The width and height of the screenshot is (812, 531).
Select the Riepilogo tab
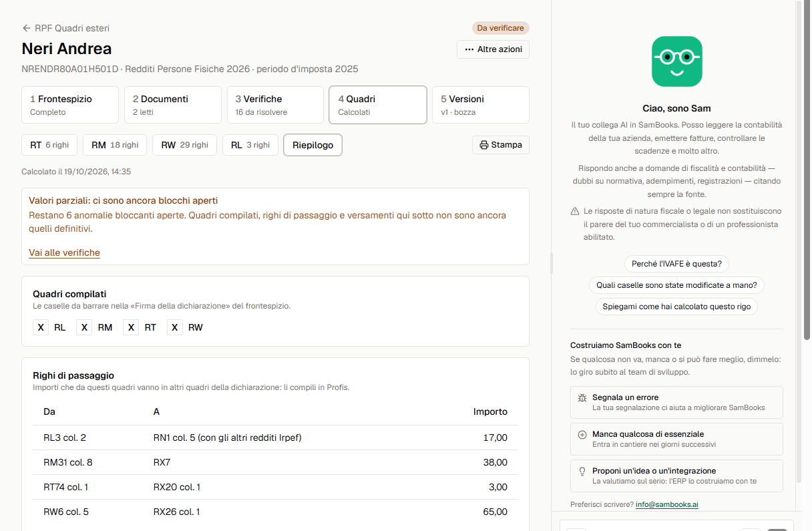[313, 145]
